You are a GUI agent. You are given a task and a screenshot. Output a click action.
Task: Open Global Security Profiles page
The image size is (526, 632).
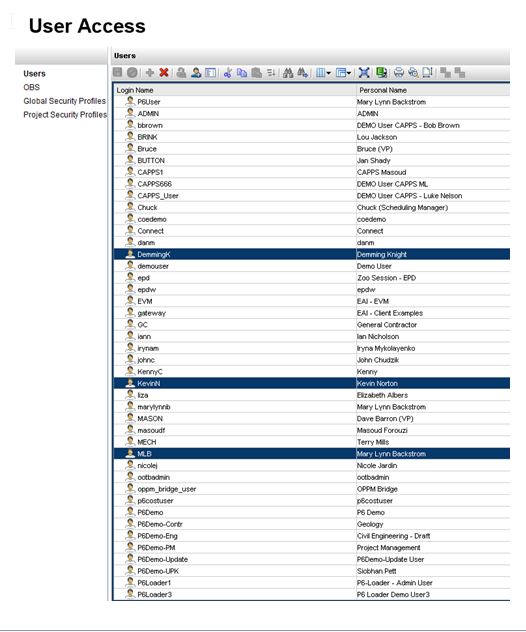[x=64, y=101]
